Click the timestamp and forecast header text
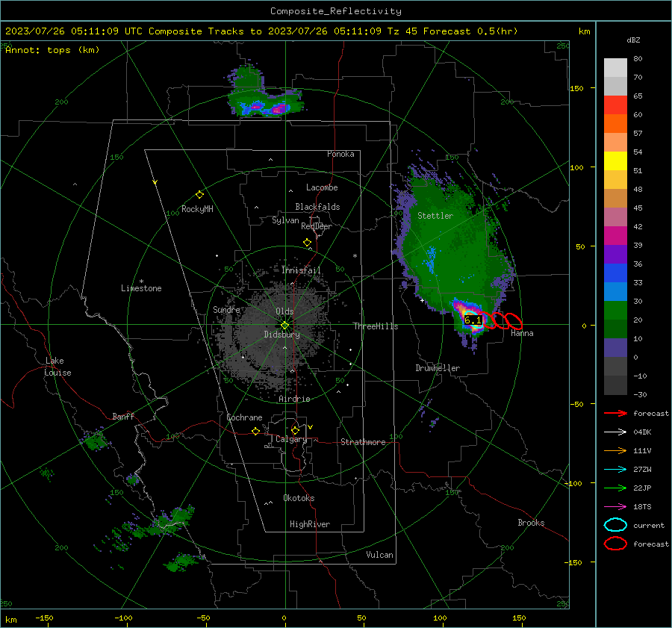672x628 pixels. click(x=261, y=31)
